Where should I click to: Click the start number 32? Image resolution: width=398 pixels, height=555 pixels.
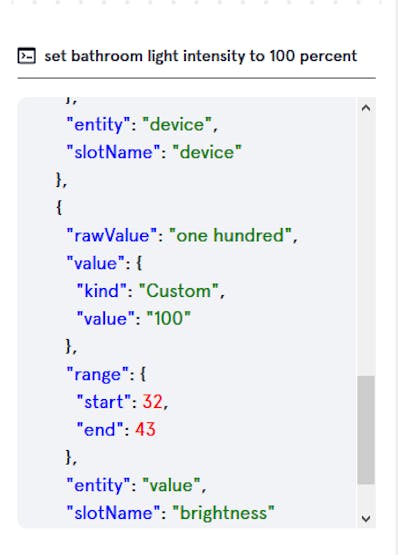153,402
